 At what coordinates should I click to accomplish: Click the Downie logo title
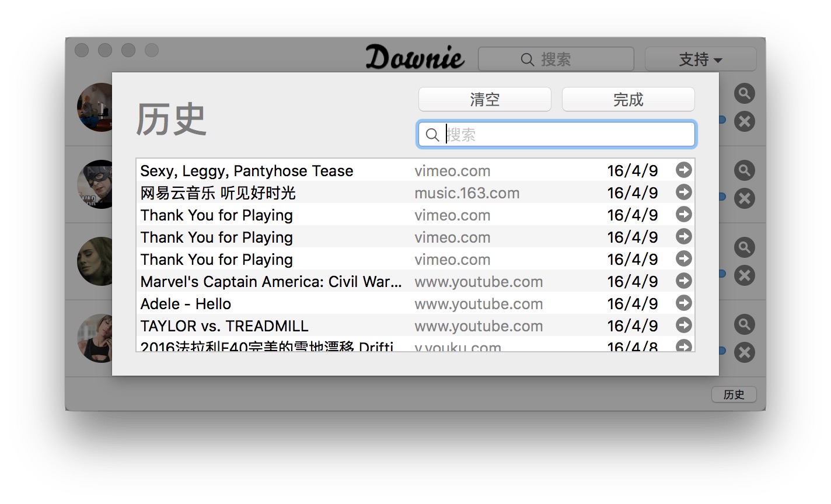415,57
